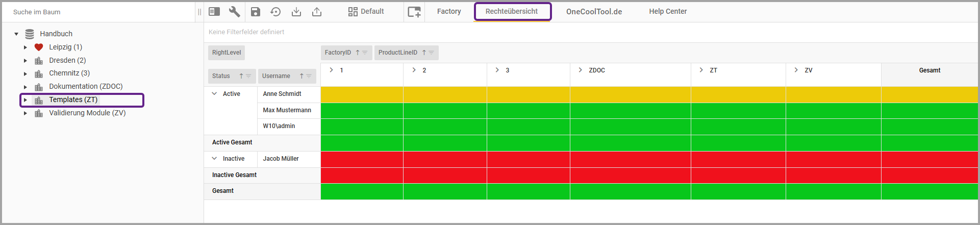Click the save disk icon
The width and height of the screenshot is (980, 225).
tap(256, 12)
